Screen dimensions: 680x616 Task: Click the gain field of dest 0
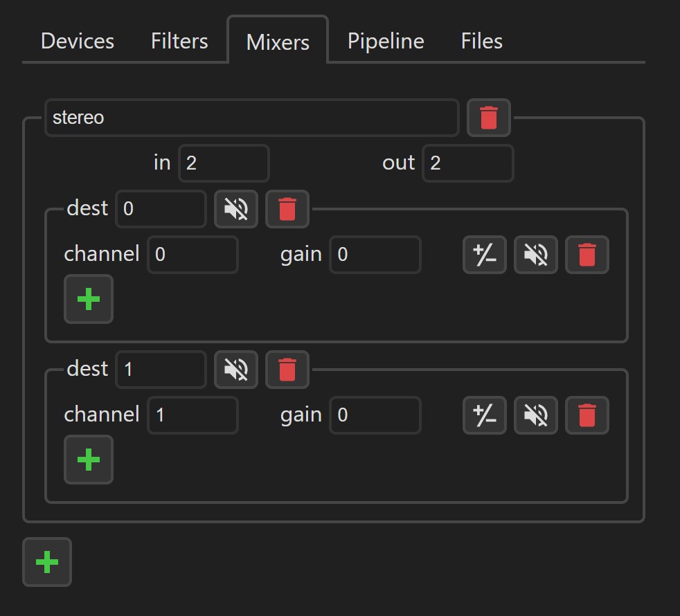pyautogui.click(x=375, y=255)
